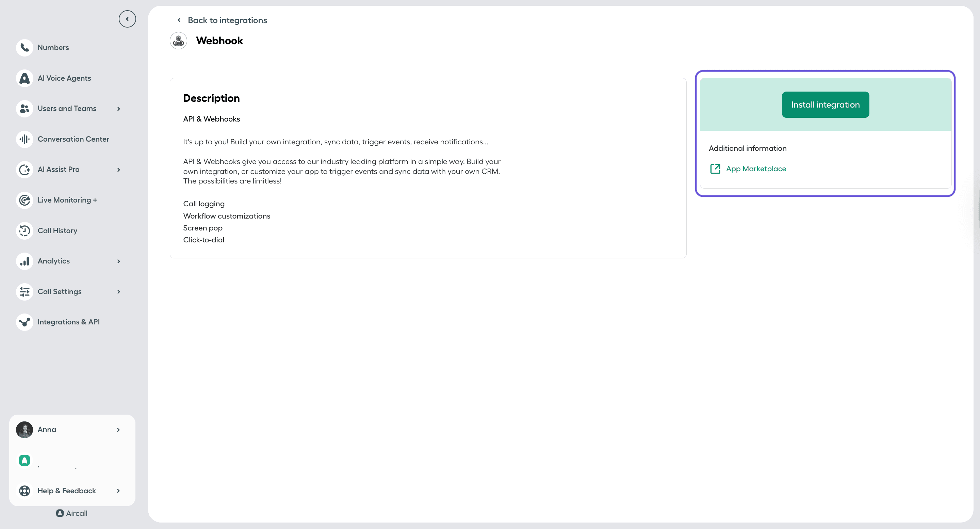This screenshot has height=529, width=980.
Task: Expand the Users and Teams section
Action: tap(118, 109)
